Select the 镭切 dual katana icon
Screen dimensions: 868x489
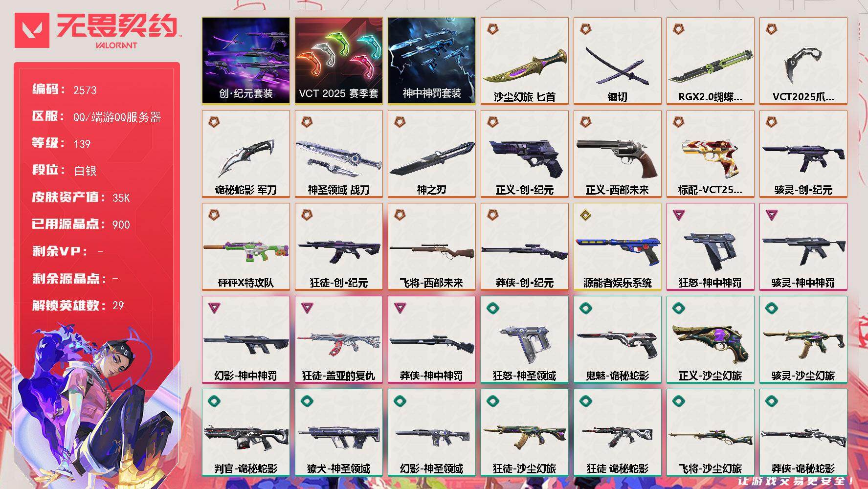click(618, 67)
